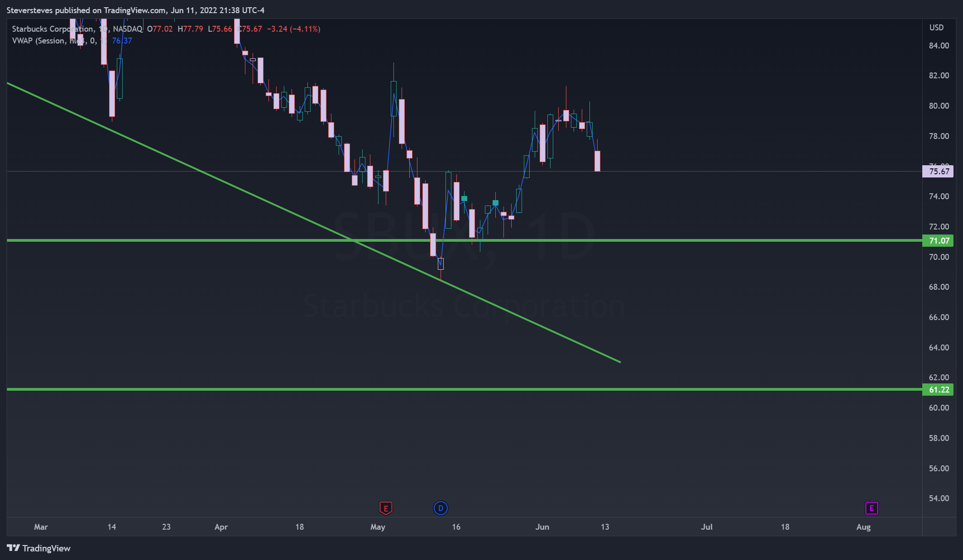Click the 84.00 price axis label
Image resolution: width=963 pixels, height=560 pixels.
(939, 46)
